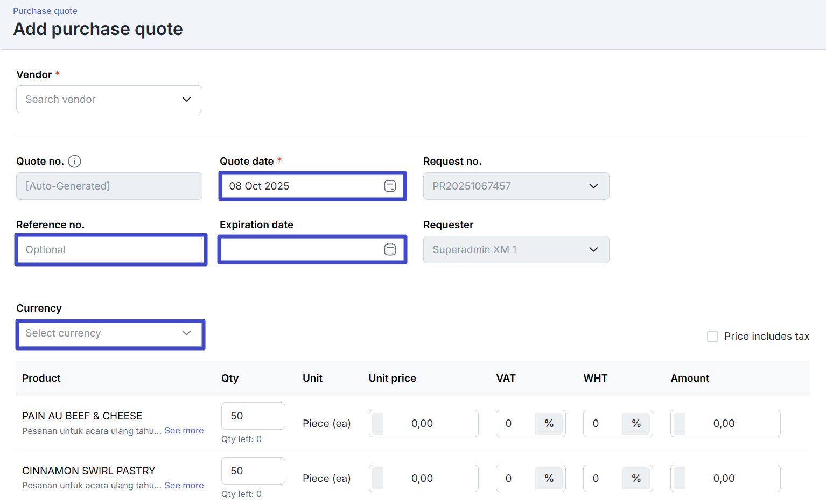Click the Reference no. input field
826x504 pixels.
110,249
